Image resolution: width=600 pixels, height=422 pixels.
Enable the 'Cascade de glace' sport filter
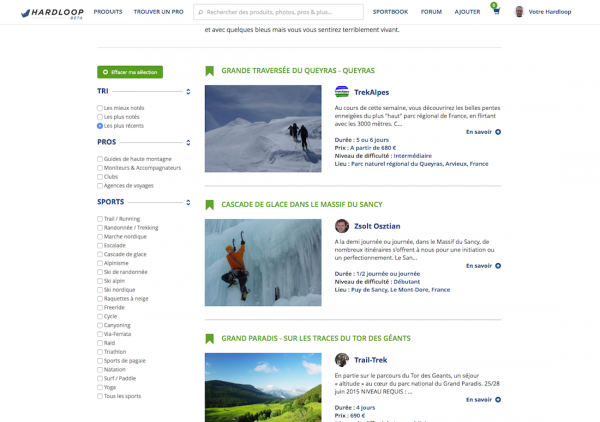(100, 254)
